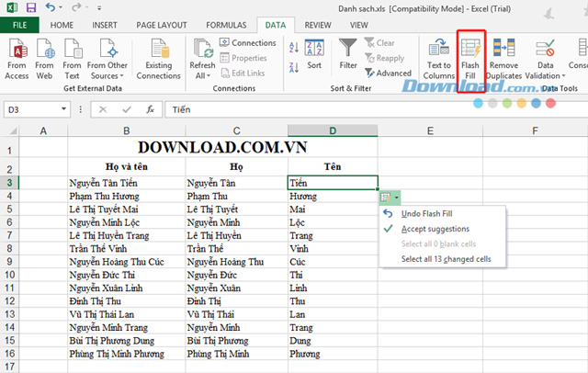The width and height of the screenshot is (588, 373).
Task: Click the Advanced filter button
Action: pyautogui.click(x=388, y=73)
